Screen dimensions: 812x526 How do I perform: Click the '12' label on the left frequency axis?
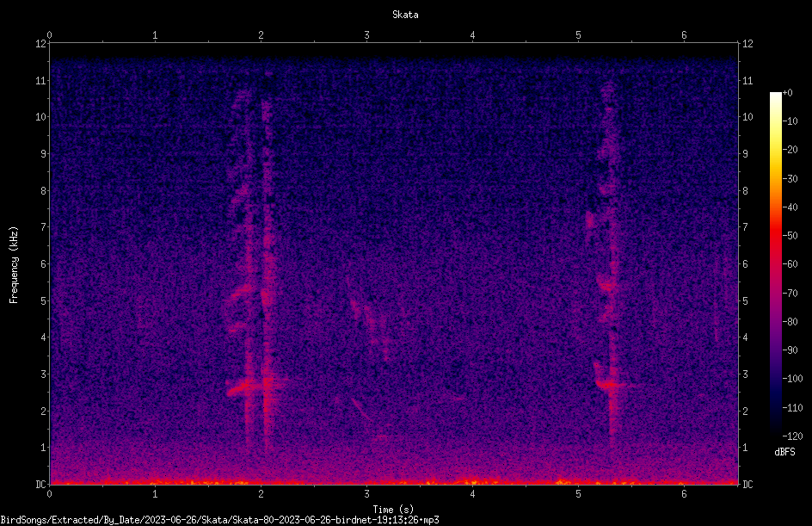[41, 44]
